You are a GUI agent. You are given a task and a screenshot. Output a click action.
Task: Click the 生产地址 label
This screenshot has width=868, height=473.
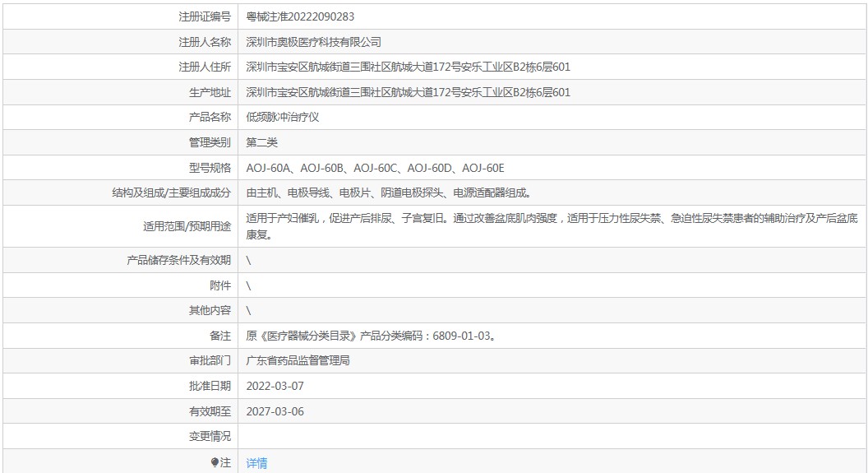(210, 92)
